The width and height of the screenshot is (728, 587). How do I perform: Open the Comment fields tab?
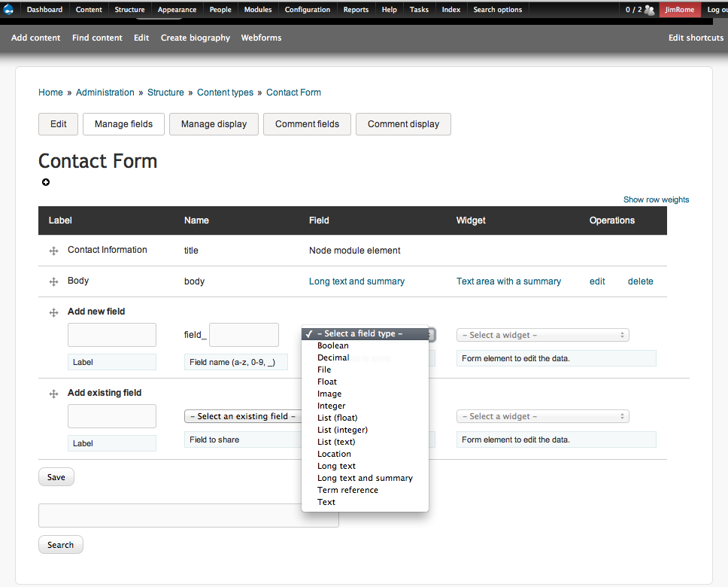click(x=307, y=124)
